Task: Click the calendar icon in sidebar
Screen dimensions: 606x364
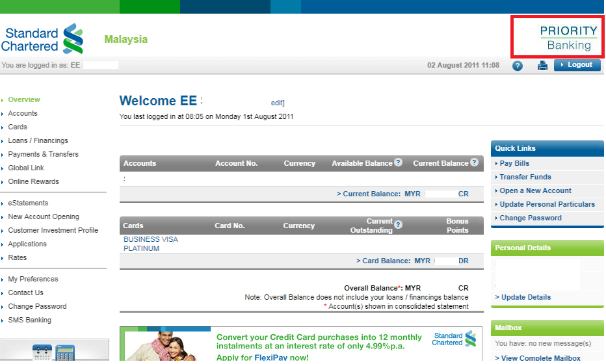Action: tap(42, 353)
